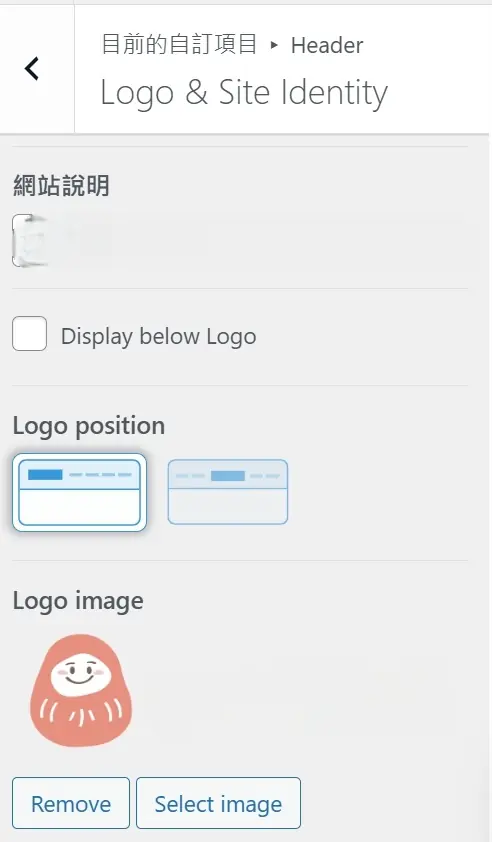Click the 網站說明 field label
492x842 pixels.
[x=61, y=186]
